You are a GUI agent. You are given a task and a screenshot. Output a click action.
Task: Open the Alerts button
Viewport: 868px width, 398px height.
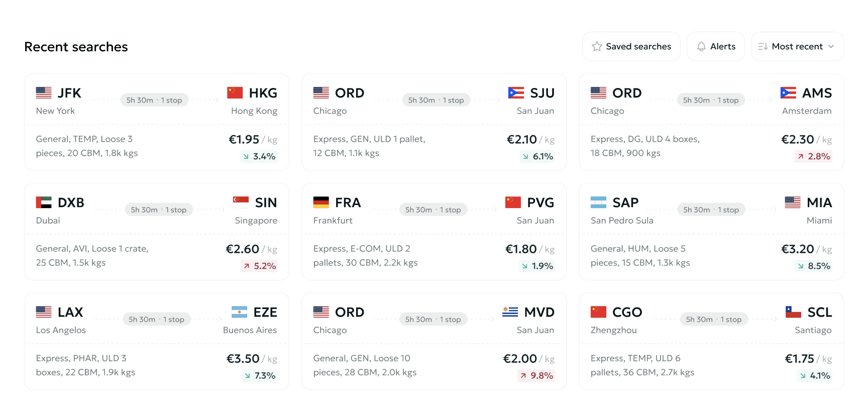(x=716, y=47)
